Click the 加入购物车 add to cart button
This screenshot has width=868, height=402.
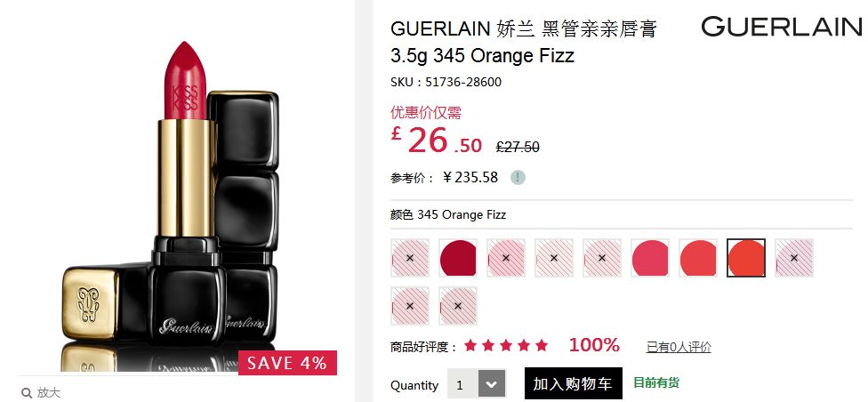573,383
